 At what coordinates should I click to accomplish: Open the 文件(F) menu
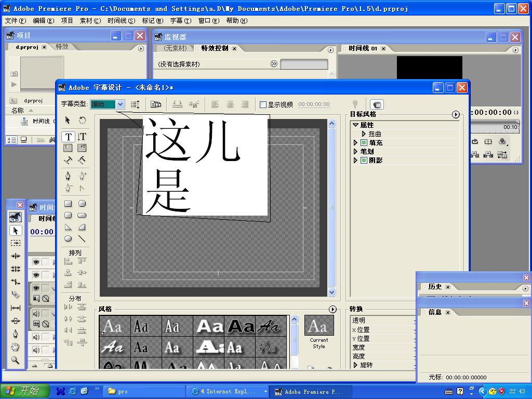coord(15,21)
